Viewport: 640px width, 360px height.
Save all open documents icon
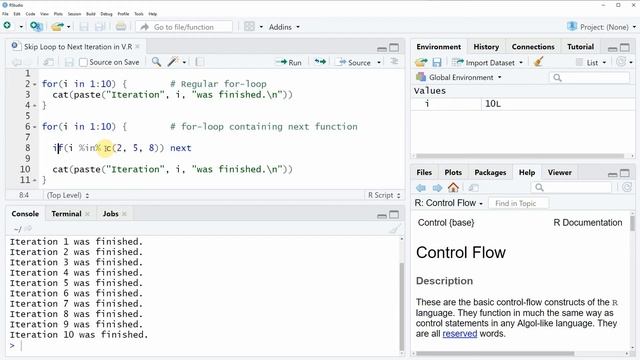(100, 27)
